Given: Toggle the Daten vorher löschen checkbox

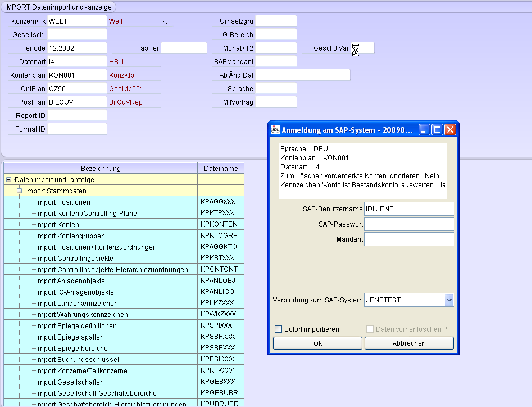Looking at the screenshot, I should [370, 329].
